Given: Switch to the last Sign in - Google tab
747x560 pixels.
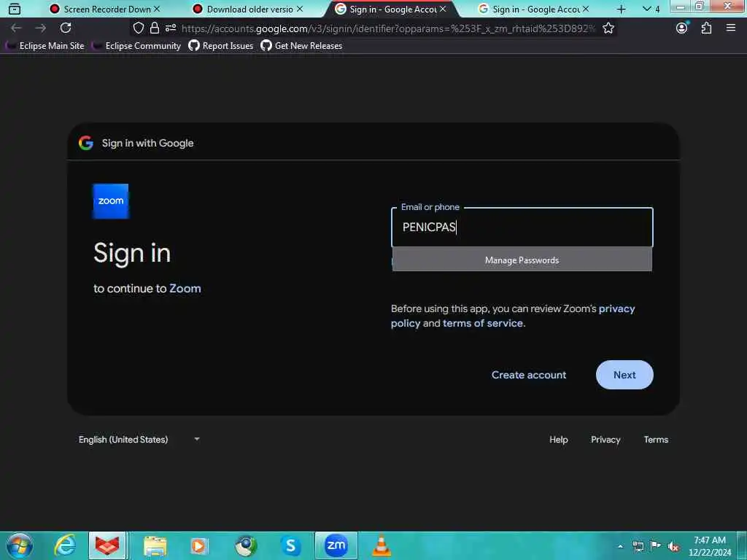Looking at the screenshot, I should click(x=535, y=9).
